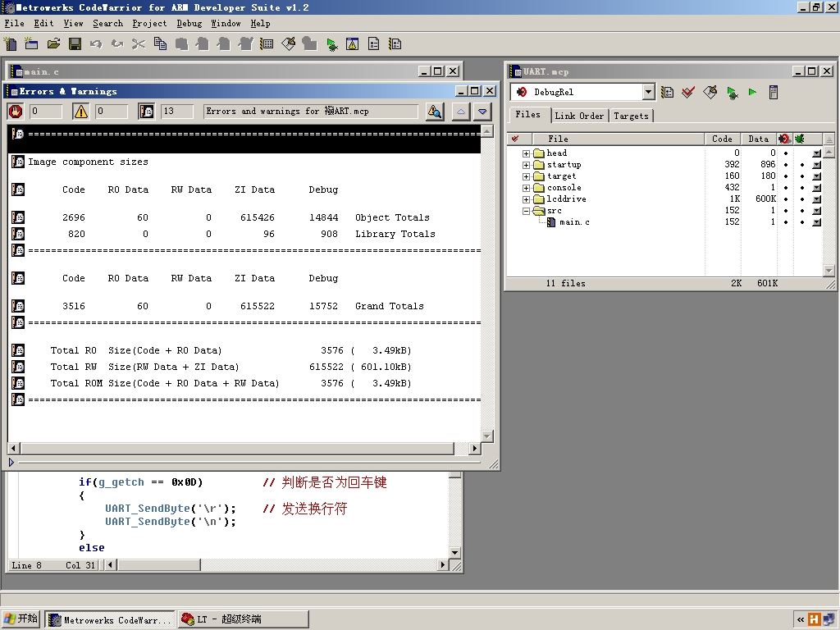
Task: Toggle debug info dot for target group
Action: (x=802, y=176)
